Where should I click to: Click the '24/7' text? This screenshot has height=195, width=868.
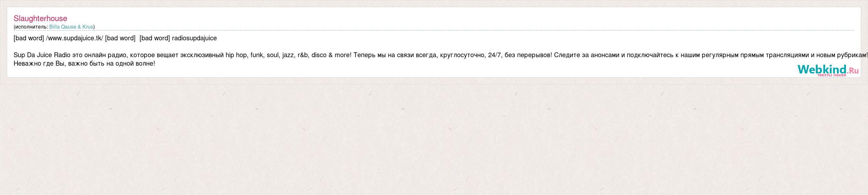tap(495, 55)
